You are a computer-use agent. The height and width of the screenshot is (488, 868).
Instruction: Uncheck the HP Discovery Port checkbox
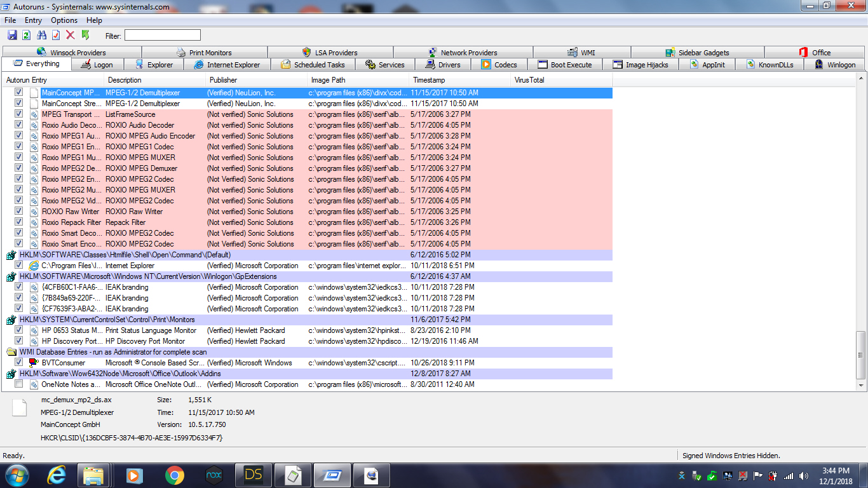18,341
